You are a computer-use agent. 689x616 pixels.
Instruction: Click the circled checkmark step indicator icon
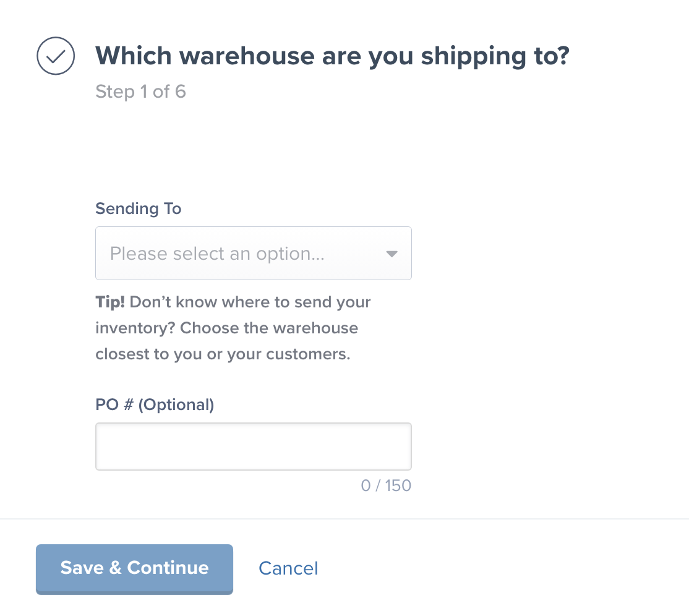55,56
